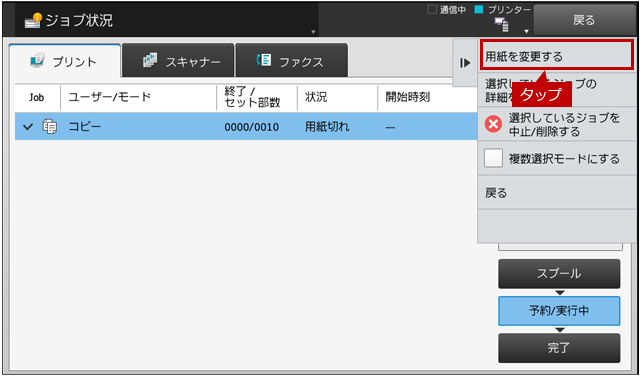The height and width of the screenshot is (376, 640).
Task: Tap the 戻る button in top bar
Action: (584, 20)
